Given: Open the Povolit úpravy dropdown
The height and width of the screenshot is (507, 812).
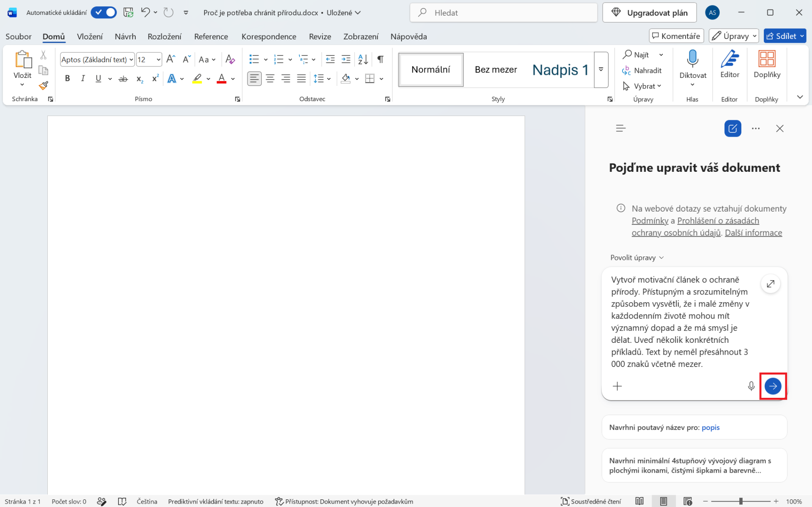Looking at the screenshot, I should click(637, 257).
